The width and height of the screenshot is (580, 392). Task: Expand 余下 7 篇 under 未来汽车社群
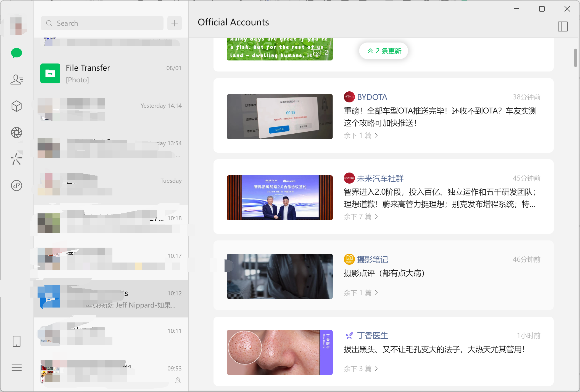(x=361, y=217)
